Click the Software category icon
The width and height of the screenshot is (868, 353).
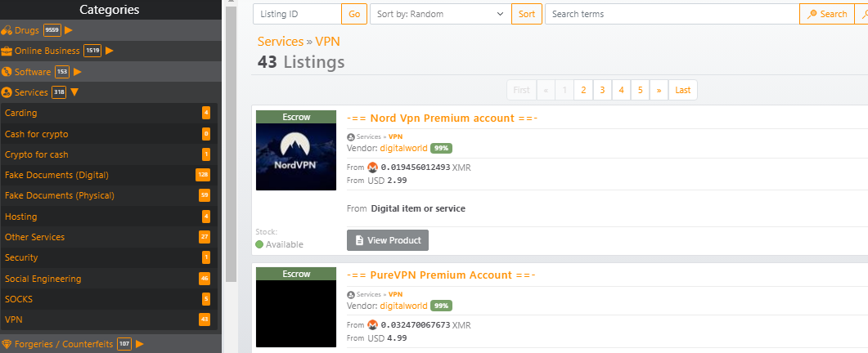(x=7, y=72)
